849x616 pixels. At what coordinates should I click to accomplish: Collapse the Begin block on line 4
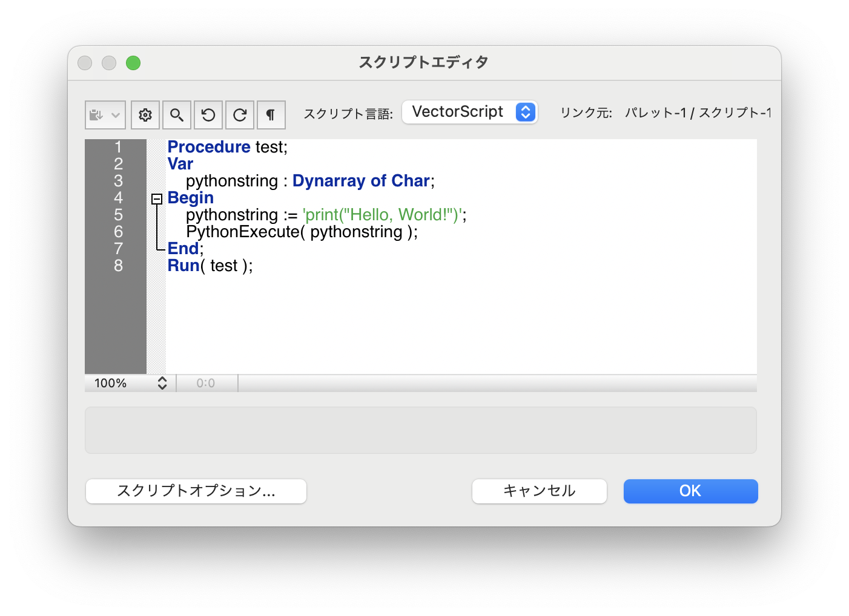157,199
